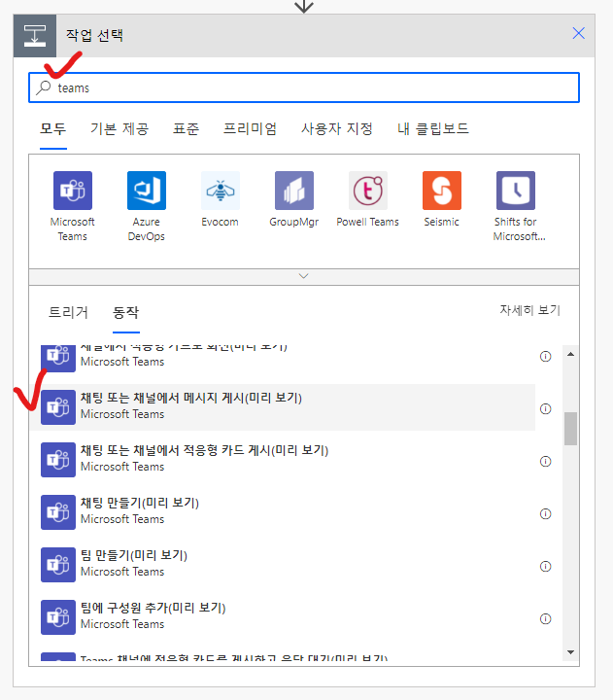Choose 팀 만들기(미리 보기) action
613x700 pixels.
(x=283, y=565)
